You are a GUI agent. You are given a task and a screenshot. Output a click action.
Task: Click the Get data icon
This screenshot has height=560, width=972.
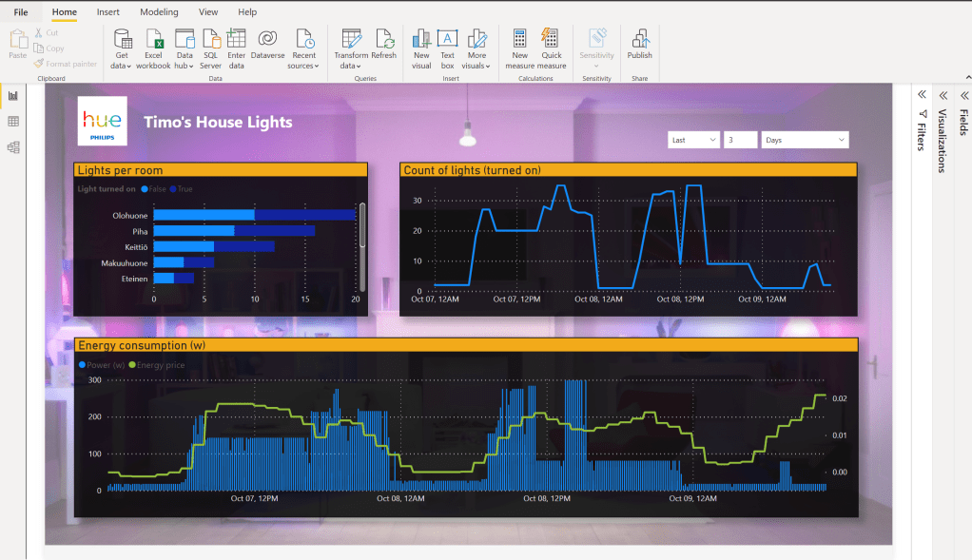coord(121,39)
